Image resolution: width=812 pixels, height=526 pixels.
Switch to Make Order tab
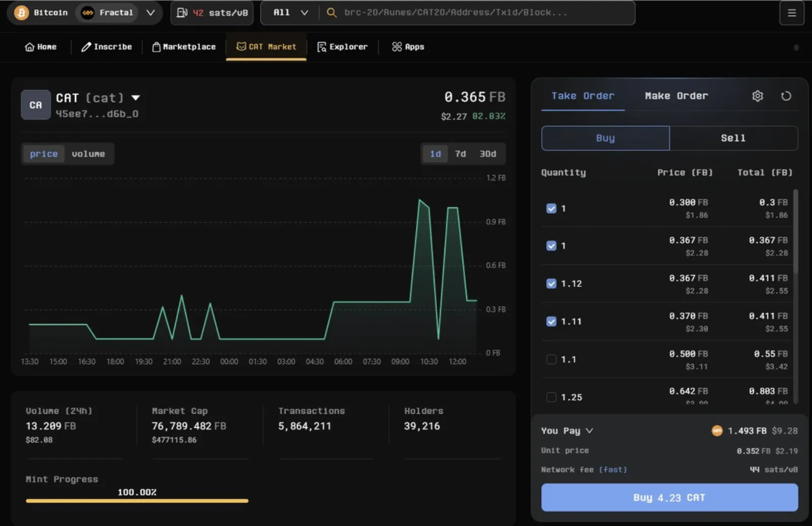tap(676, 96)
